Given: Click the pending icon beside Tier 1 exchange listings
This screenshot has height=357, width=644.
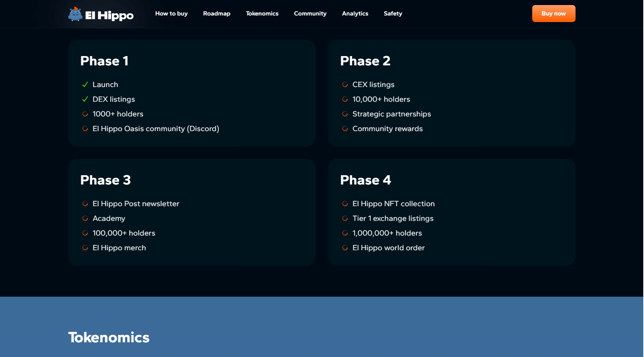Looking at the screenshot, I should click(x=345, y=218).
